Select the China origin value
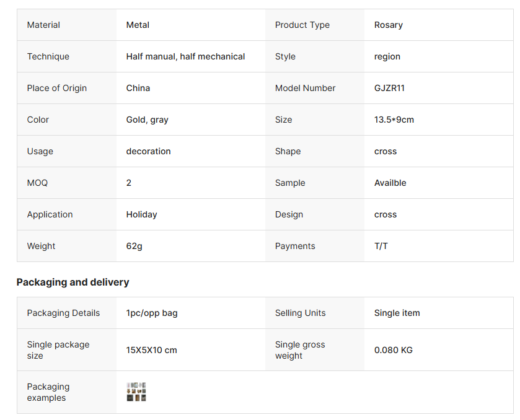 click(x=138, y=88)
